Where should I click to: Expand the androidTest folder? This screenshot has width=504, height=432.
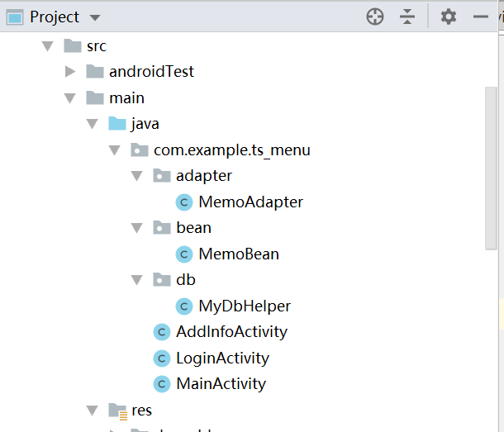click(x=69, y=71)
